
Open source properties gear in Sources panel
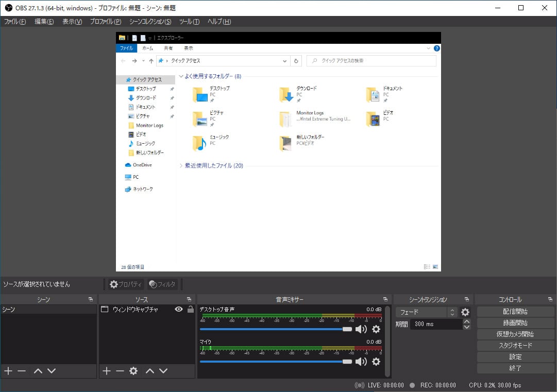pos(133,371)
